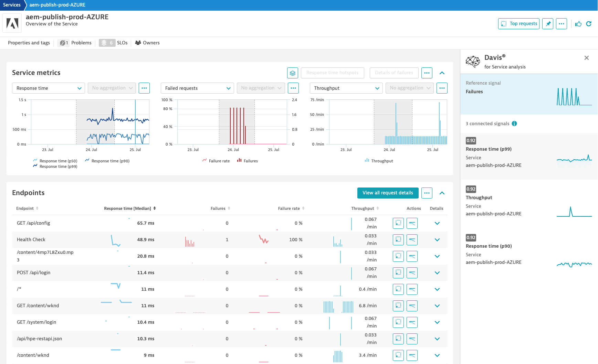Select Failures reference signal card
This screenshot has height=364, width=598.
click(x=529, y=94)
